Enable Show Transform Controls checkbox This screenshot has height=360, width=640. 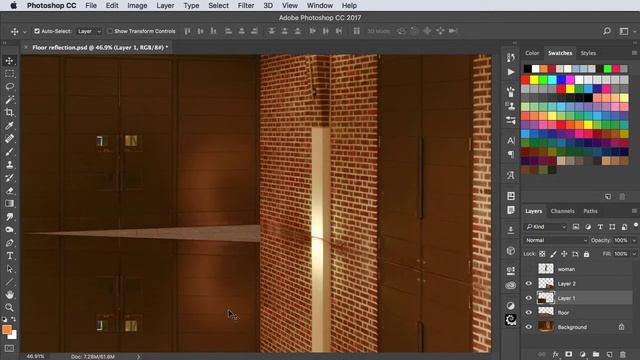(109, 31)
